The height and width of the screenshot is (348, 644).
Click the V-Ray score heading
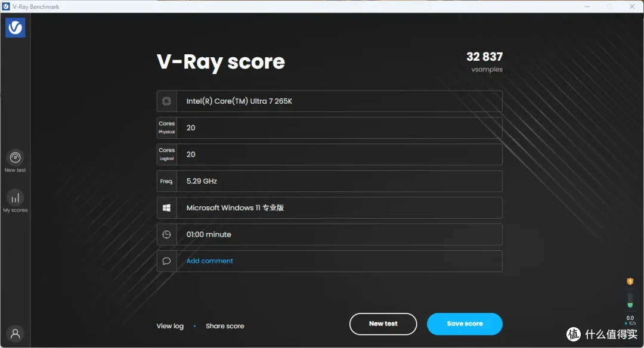click(221, 63)
